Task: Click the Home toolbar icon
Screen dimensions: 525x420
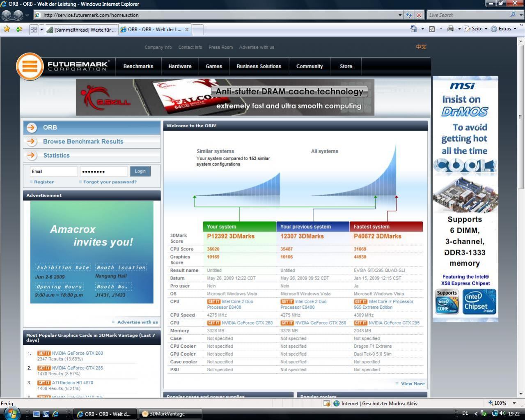Action: point(414,28)
